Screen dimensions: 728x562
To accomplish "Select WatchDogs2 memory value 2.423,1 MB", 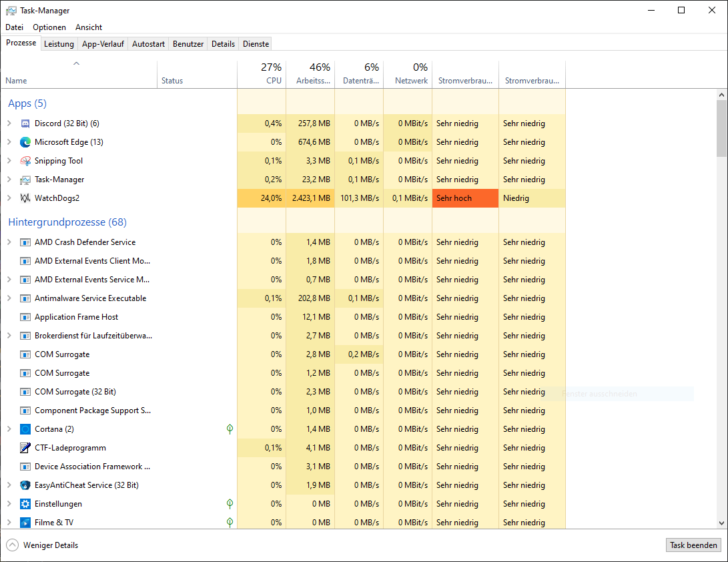I will pyautogui.click(x=310, y=198).
